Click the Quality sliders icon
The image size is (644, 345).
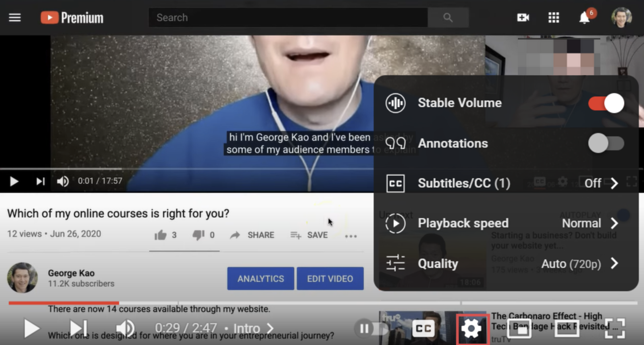point(395,263)
